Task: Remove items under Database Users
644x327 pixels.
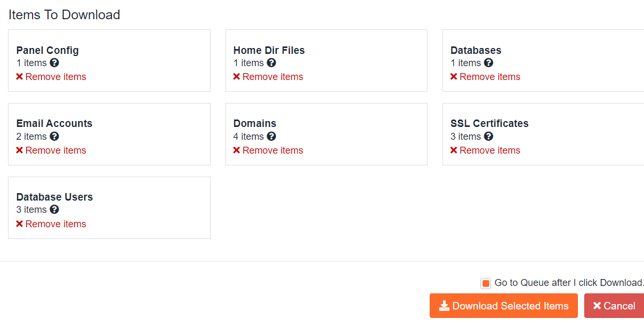Action: click(51, 224)
